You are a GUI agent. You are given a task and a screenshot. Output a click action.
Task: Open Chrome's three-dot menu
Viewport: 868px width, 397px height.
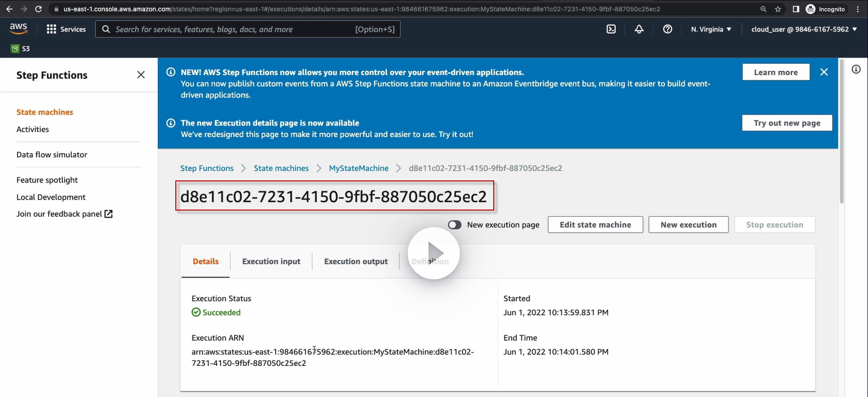coord(858,9)
